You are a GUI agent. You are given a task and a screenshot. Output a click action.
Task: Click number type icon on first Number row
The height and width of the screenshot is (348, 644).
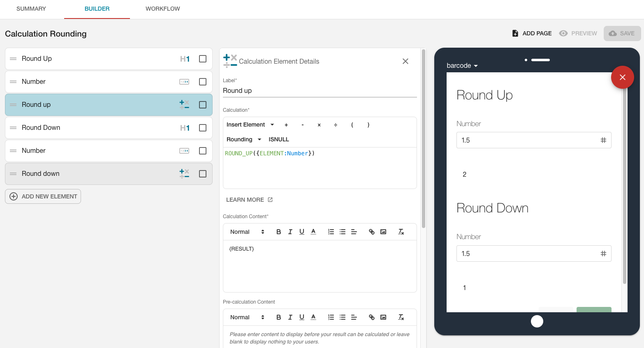point(184,82)
